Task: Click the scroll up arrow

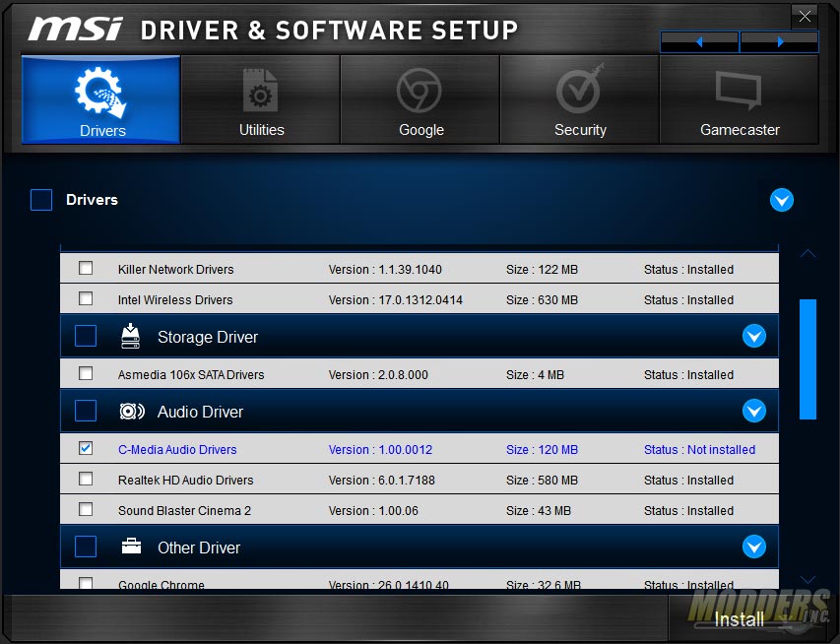Action: 808,253
